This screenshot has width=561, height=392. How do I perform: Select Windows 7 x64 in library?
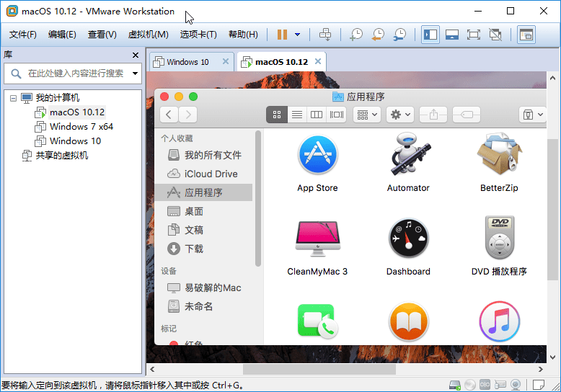tap(81, 127)
